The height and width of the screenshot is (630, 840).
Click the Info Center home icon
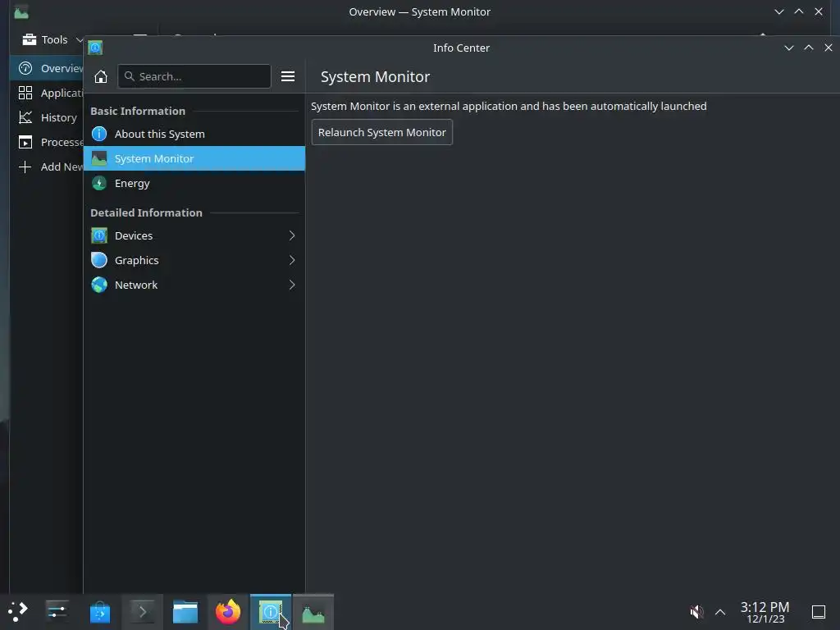(101, 76)
